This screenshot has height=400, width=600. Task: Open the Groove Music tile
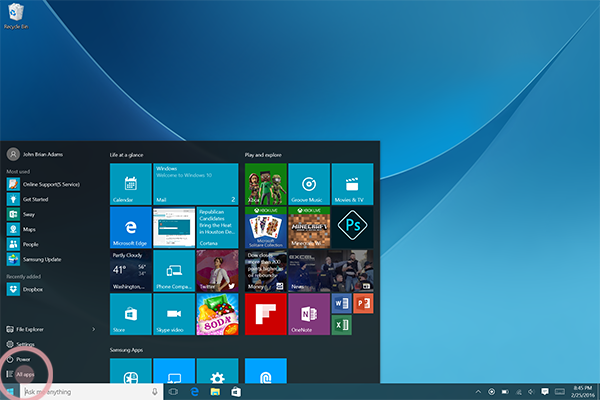pyautogui.click(x=309, y=184)
